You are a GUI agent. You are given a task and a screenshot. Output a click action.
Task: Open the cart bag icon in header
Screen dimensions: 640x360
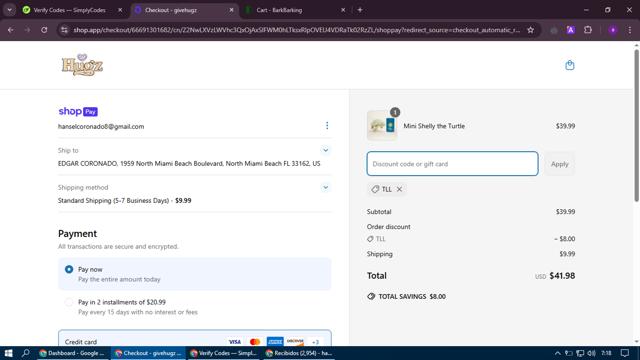coord(569,65)
